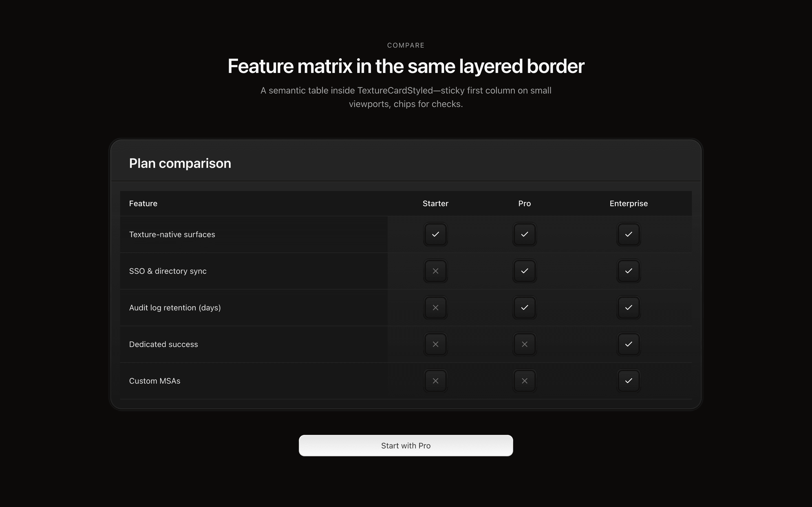Select the Enterprise column header
The height and width of the screenshot is (507, 812).
(x=628, y=203)
